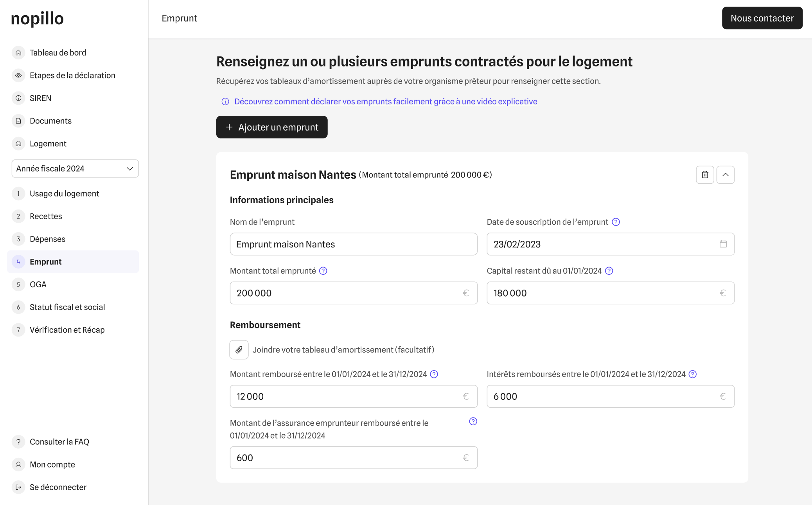Open the explanatory video link
Viewport: 812px width, 505px height.
pyautogui.click(x=385, y=102)
